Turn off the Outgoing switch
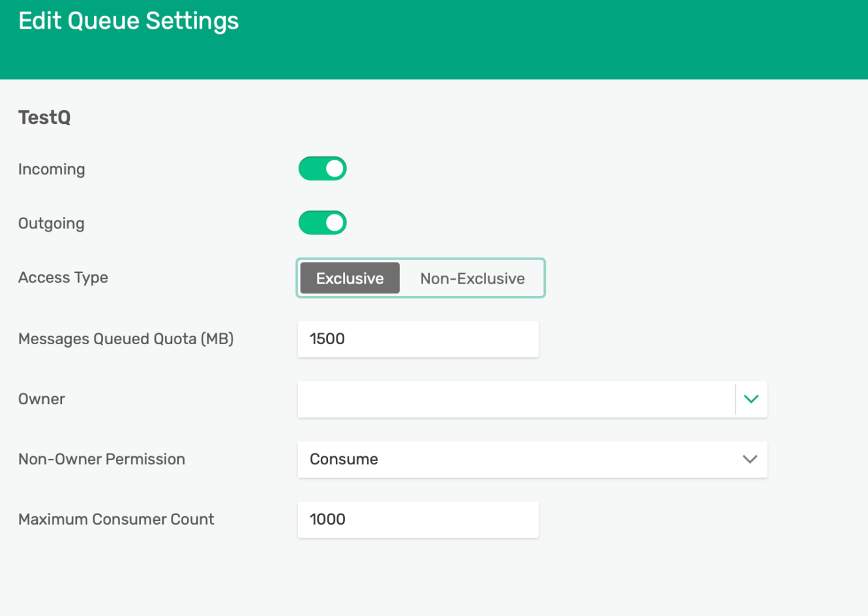 [x=322, y=222]
